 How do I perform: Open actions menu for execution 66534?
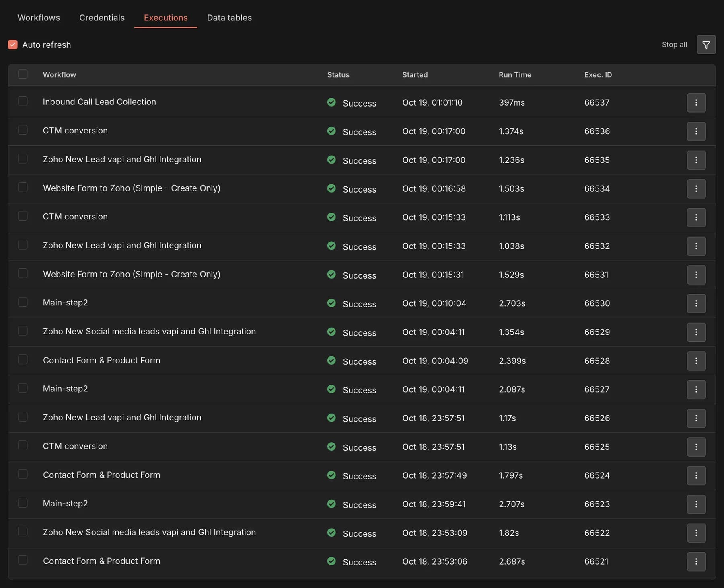click(696, 188)
